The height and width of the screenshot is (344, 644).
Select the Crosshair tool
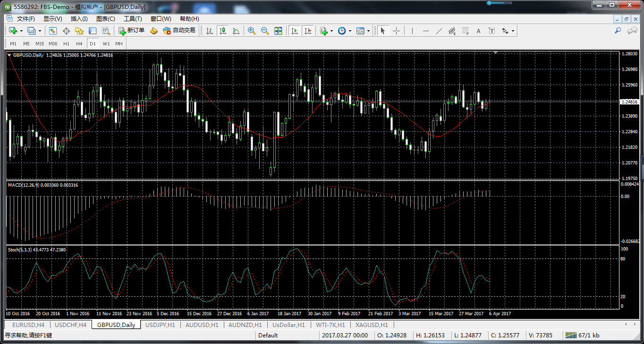[396, 31]
